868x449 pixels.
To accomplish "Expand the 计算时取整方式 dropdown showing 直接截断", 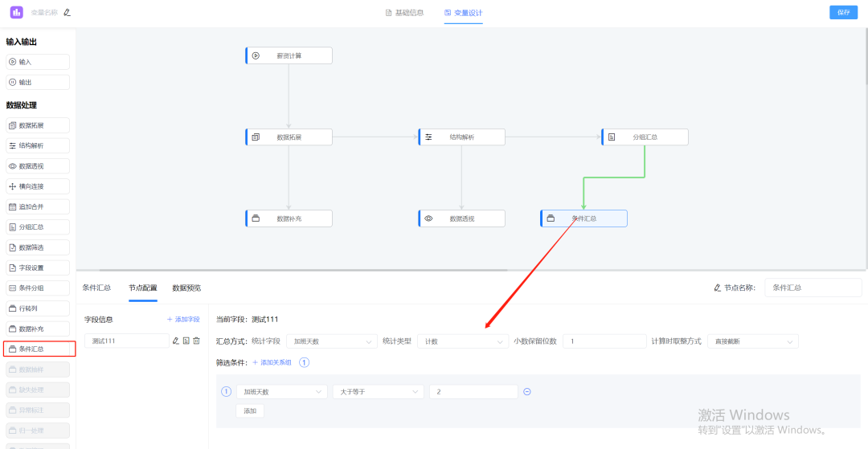I will [x=753, y=341].
